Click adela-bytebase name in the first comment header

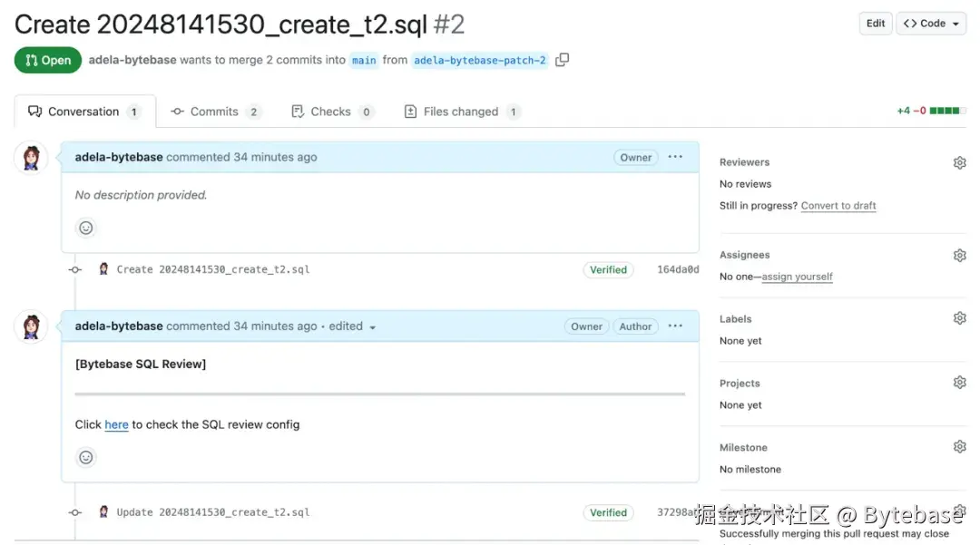pos(119,157)
